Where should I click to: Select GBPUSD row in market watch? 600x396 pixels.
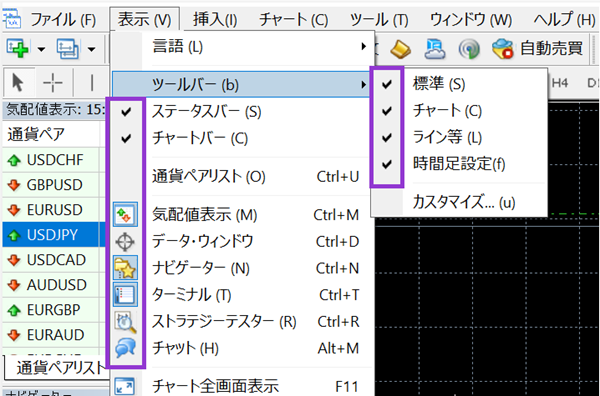(x=54, y=185)
